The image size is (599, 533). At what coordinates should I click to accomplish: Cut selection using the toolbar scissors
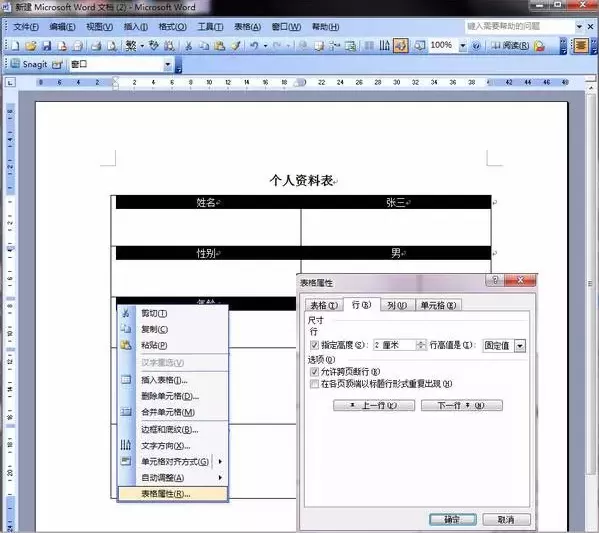188,46
